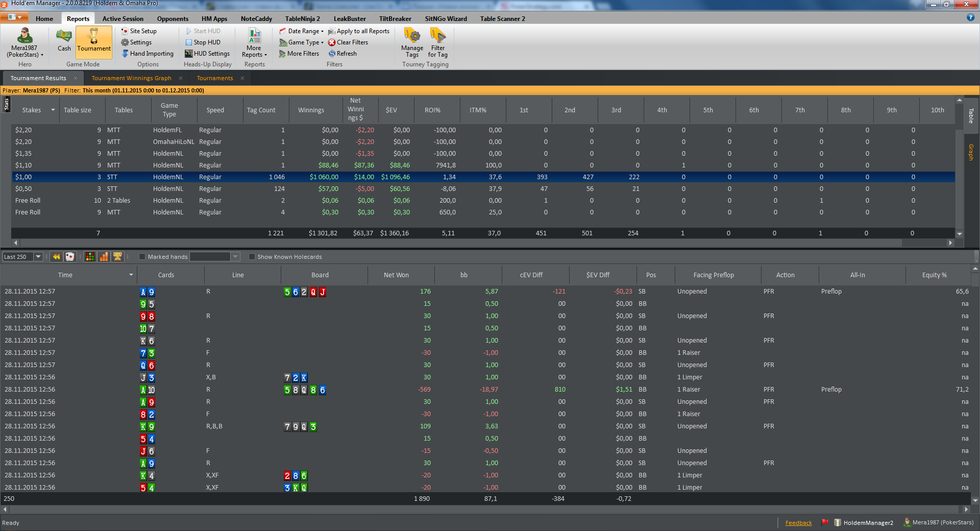Click the orange bar chart icon
The height and width of the screenshot is (531, 980).
(104, 257)
